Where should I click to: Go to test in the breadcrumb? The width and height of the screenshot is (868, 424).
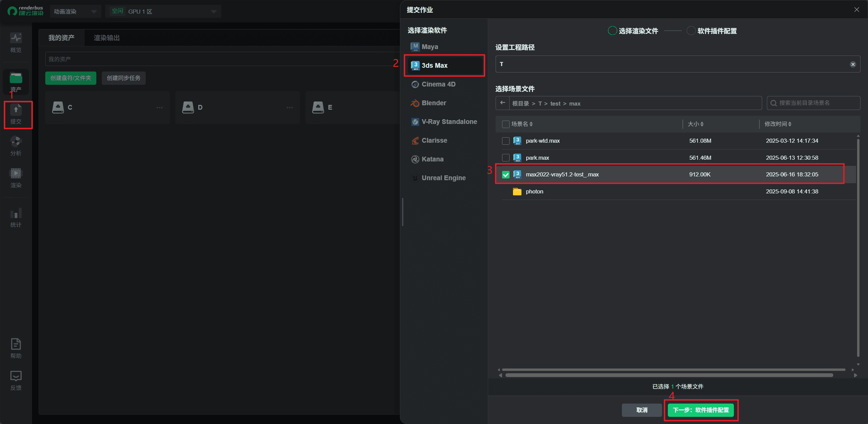555,104
